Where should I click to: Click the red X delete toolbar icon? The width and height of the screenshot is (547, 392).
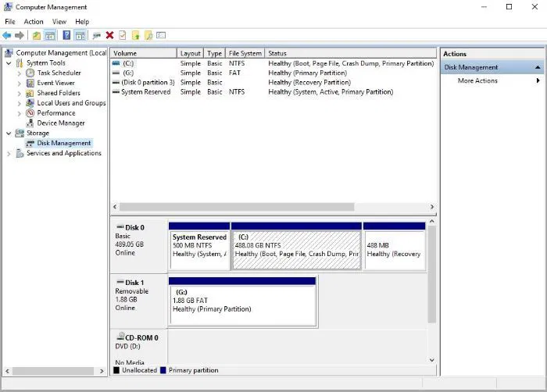click(x=110, y=35)
